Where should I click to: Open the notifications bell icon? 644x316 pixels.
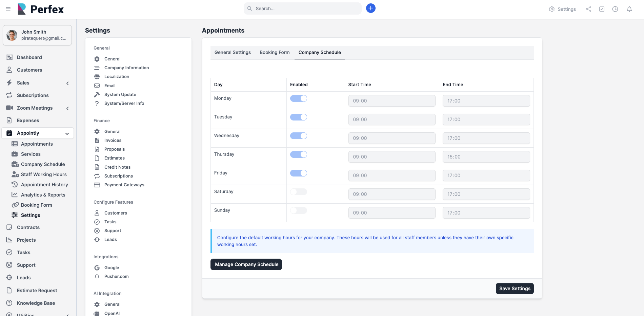[x=629, y=9]
